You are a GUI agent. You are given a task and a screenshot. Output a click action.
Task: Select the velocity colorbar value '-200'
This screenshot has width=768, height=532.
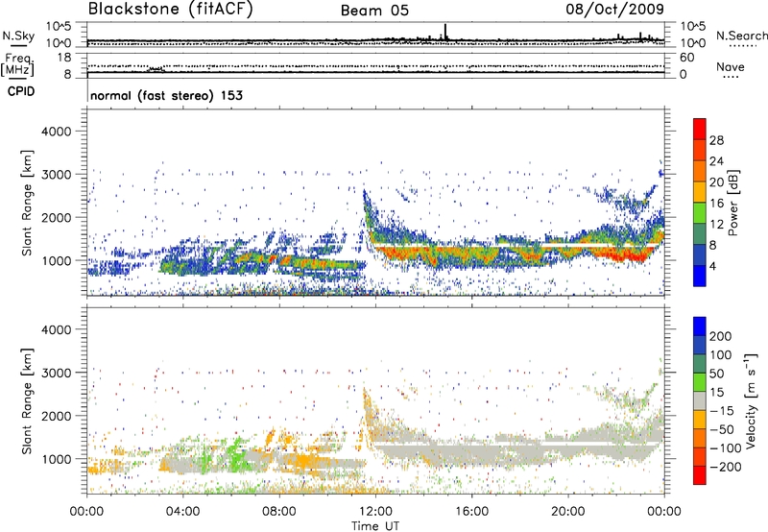click(726, 467)
